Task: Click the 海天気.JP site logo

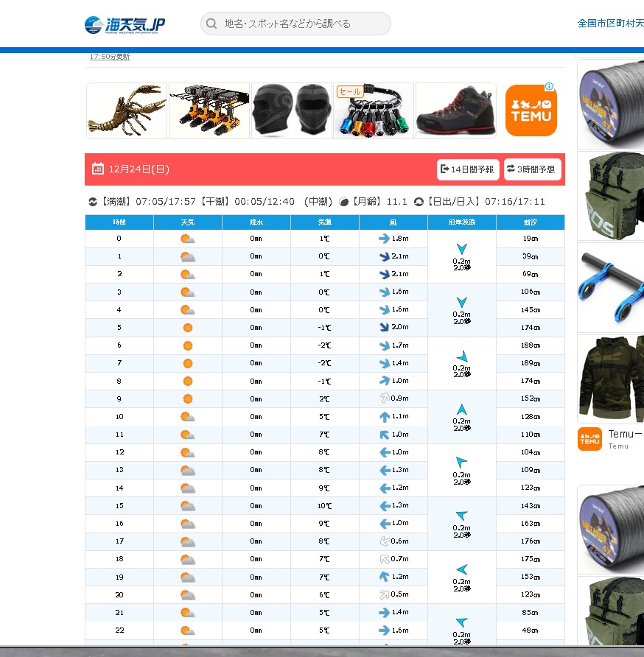Action: [125, 24]
